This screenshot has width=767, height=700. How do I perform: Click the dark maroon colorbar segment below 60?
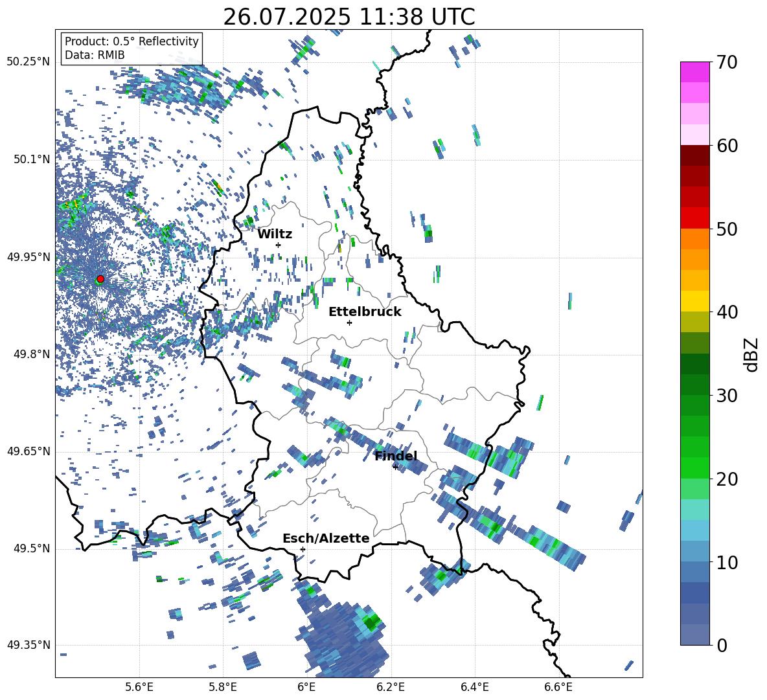point(694,155)
